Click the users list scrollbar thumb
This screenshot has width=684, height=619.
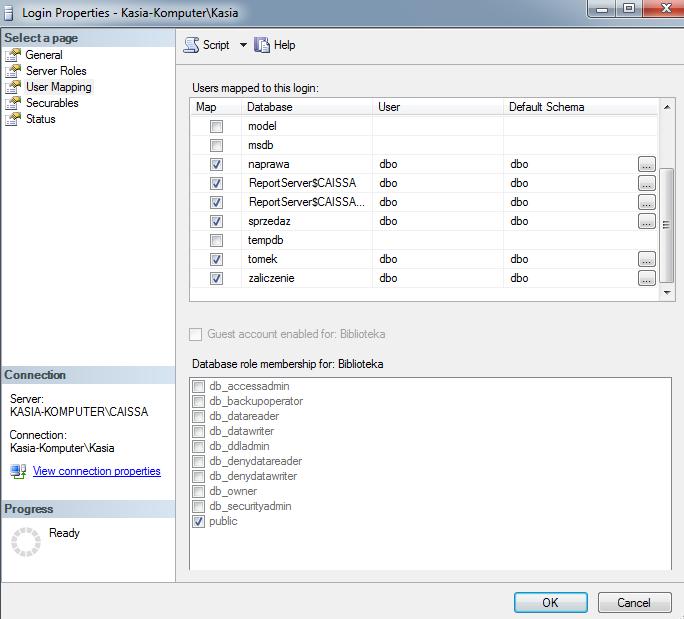[x=667, y=225]
